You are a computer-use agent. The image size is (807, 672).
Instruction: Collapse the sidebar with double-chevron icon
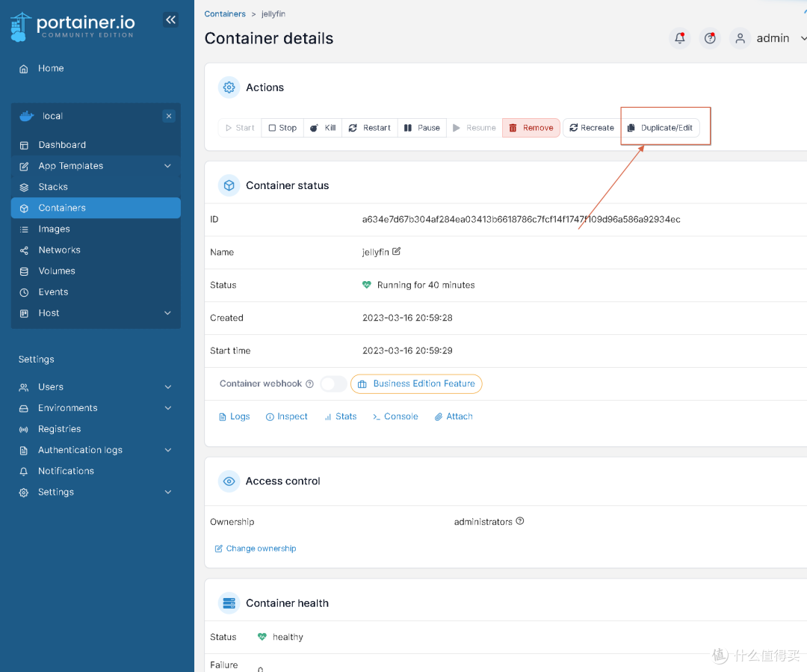tap(171, 20)
